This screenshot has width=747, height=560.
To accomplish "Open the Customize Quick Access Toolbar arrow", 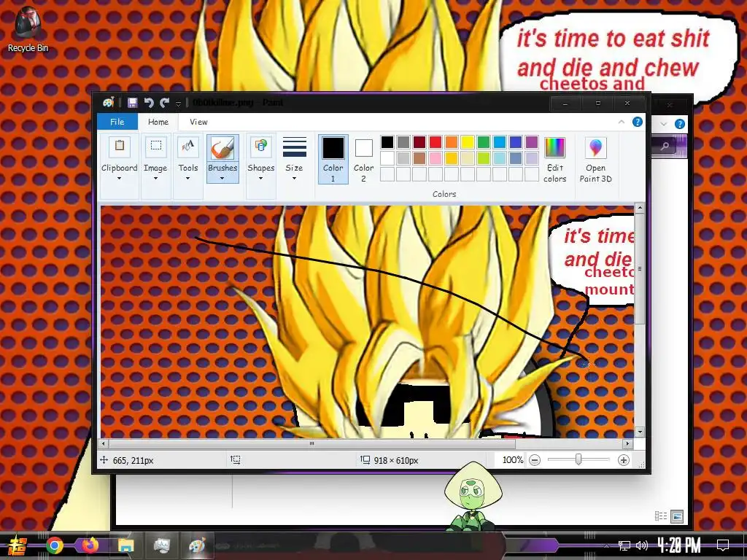I will tap(178, 103).
